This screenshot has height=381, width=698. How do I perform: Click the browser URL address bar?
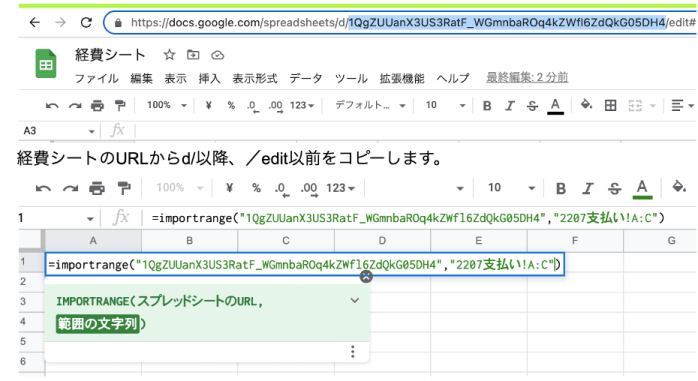click(x=401, y=22)
